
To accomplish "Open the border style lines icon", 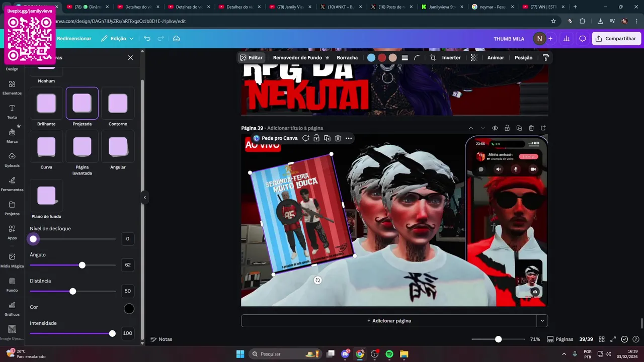I will click(x=405, y=58).
